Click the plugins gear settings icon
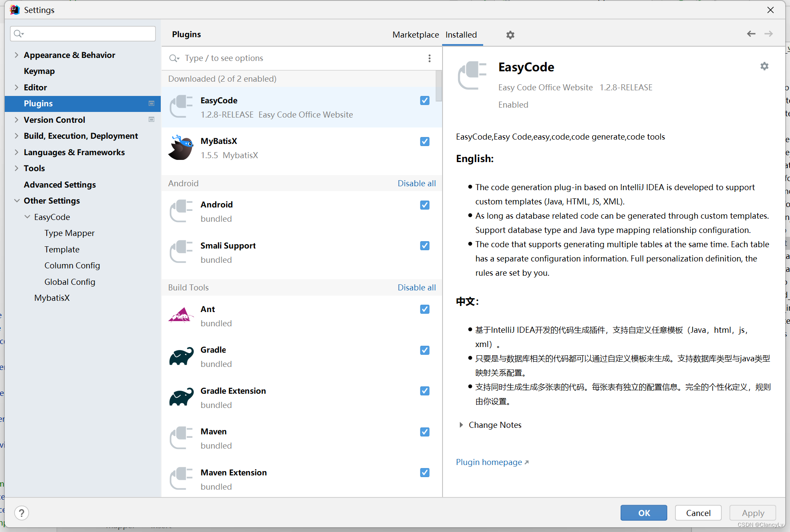 point(510,35)
